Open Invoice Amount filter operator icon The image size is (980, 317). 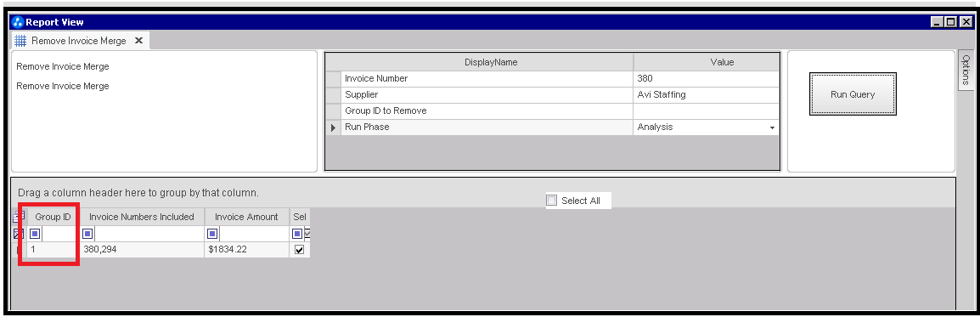click(212, 234)
